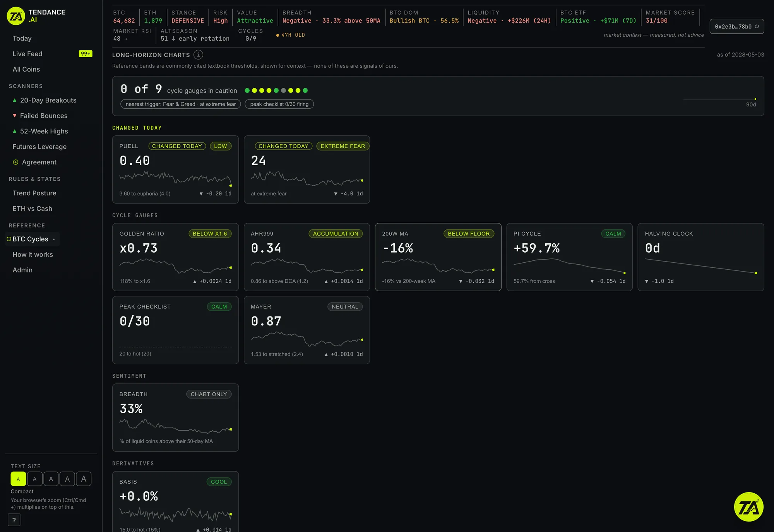Click the NEUTRAL badge on Mayer

tap(345, 307)
